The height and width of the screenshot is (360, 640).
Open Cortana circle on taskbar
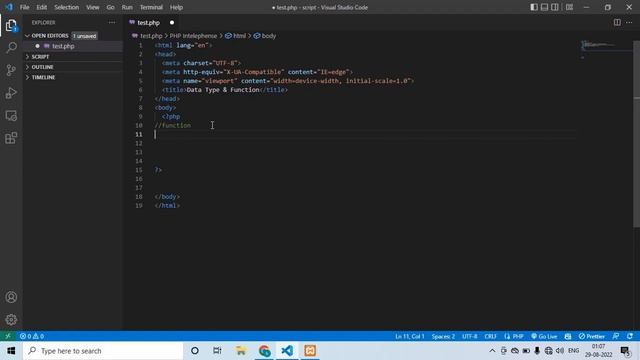point(195,351)
